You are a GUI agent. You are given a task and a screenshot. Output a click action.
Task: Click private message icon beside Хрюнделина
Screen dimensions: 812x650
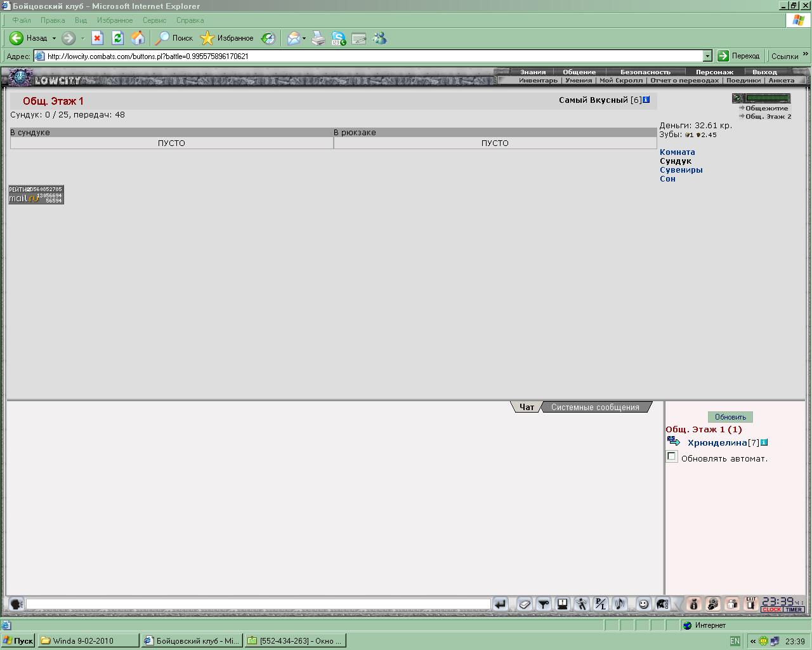tap(674, 441)
